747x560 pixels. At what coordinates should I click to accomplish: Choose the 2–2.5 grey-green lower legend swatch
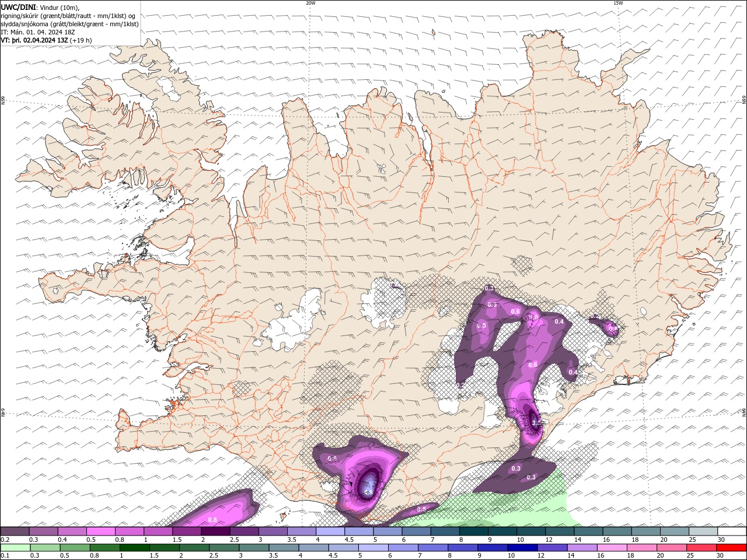click(x=194, y=548)
